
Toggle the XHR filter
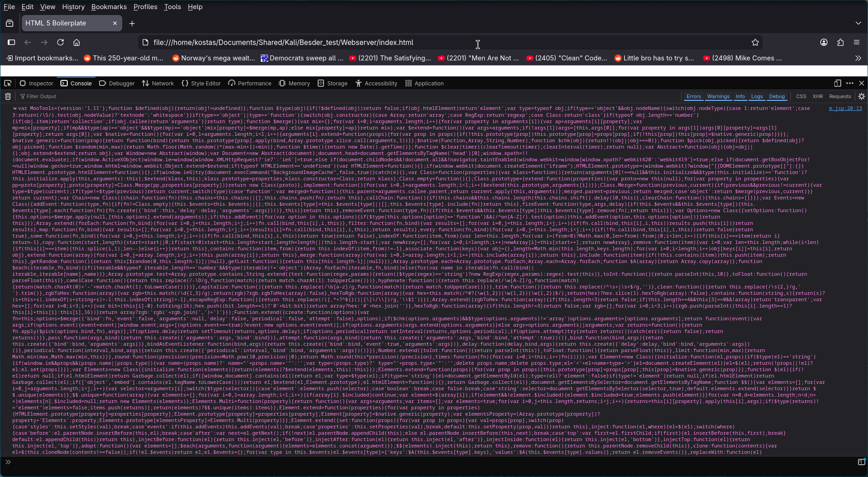(x=818, y=96)
